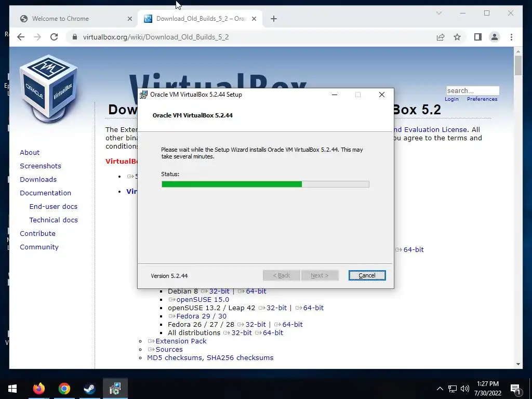Launch Firefox from the taskbar
Screen dimensions: 532x399
(38, 389)
